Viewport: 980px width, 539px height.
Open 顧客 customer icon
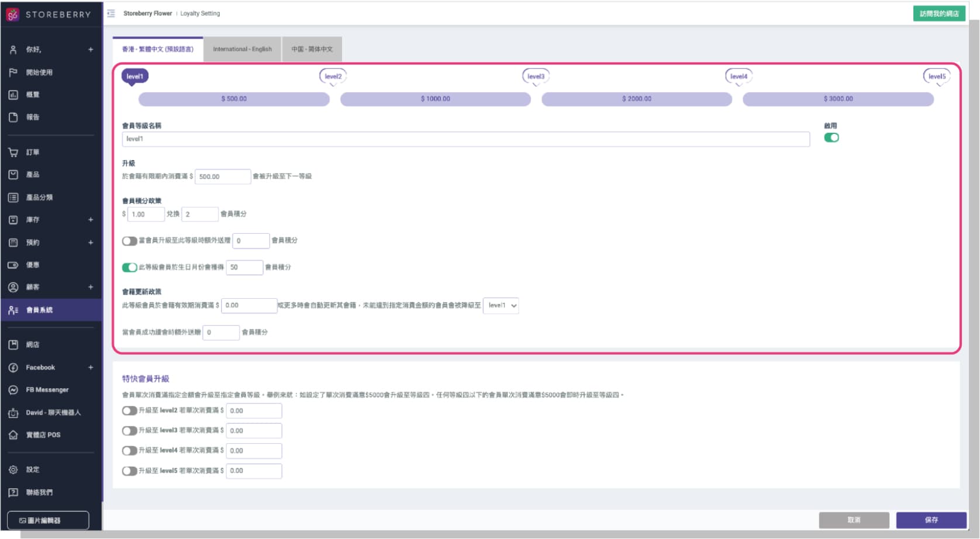[13, 287]
